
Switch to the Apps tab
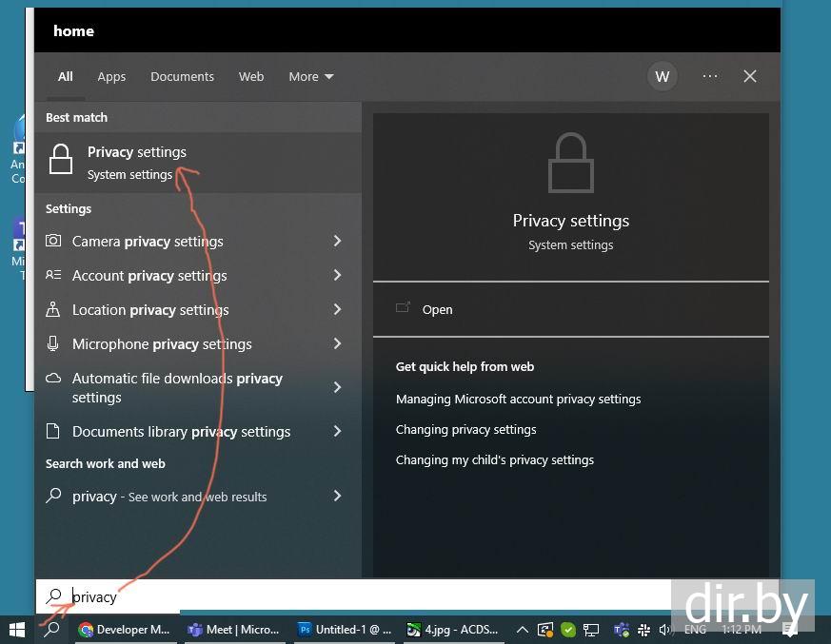point(111,76)
